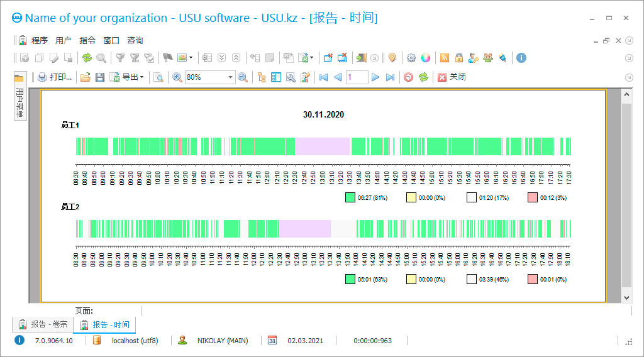Click the save floppy disk icon
The height and width of the screenshot is (357, 644).
click(x=99, y=77)
